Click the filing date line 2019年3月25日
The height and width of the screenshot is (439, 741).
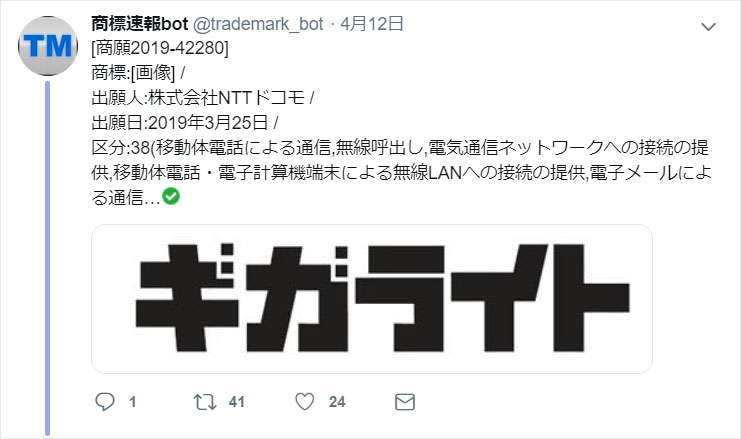click(185, 123)
